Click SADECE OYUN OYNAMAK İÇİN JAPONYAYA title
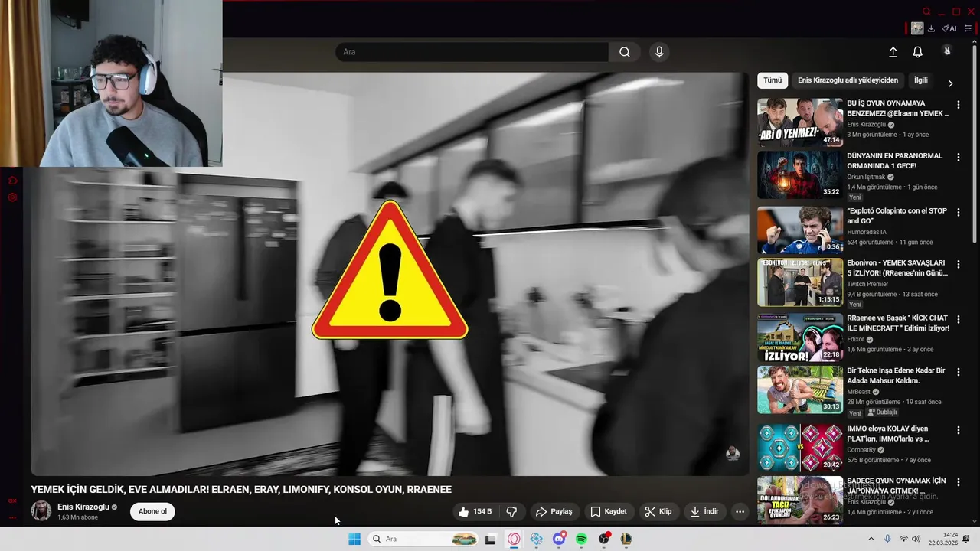Image resolution: width=980 pixels, height=551 pixels. (x=897, y=486)
